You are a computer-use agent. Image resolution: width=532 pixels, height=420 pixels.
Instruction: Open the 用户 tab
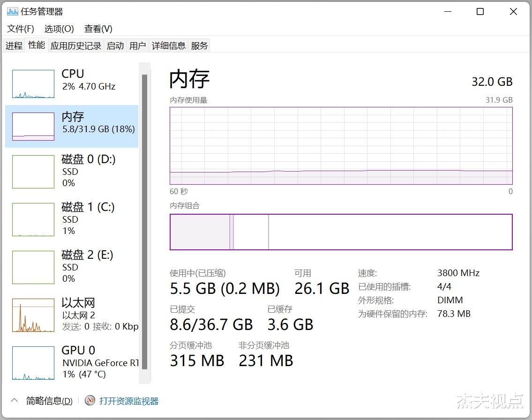pyautogui.click(x=137, y=45)
